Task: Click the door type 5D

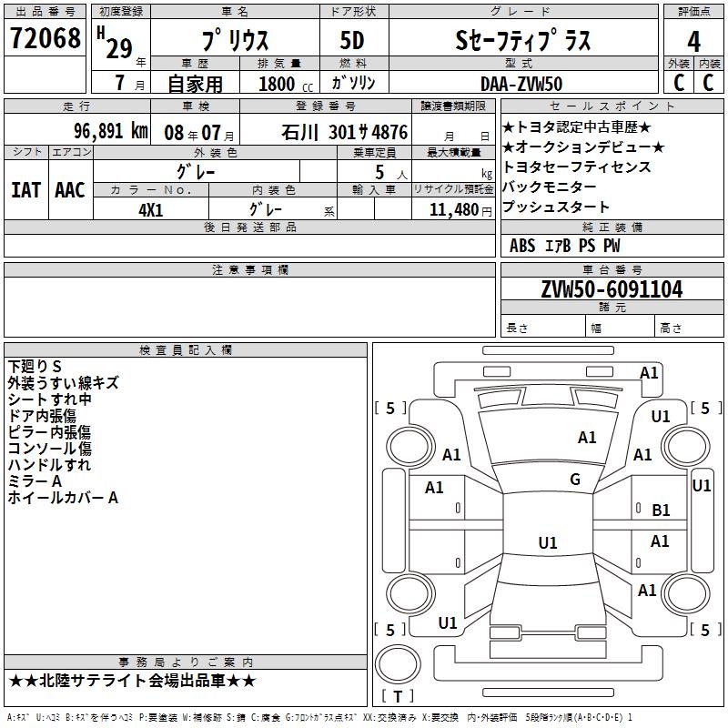Action: (x=352, y=40)
